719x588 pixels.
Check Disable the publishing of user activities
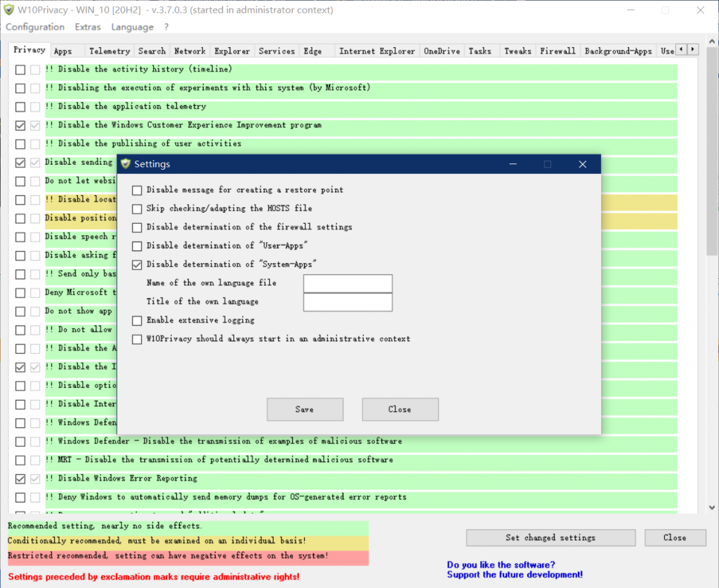pos(20,144)
